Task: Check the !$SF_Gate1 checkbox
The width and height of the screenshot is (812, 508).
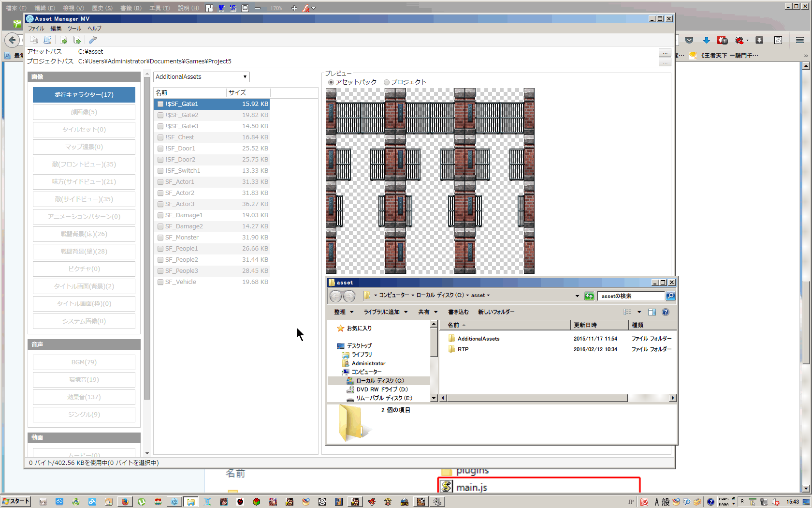Action: coord(160,104)
